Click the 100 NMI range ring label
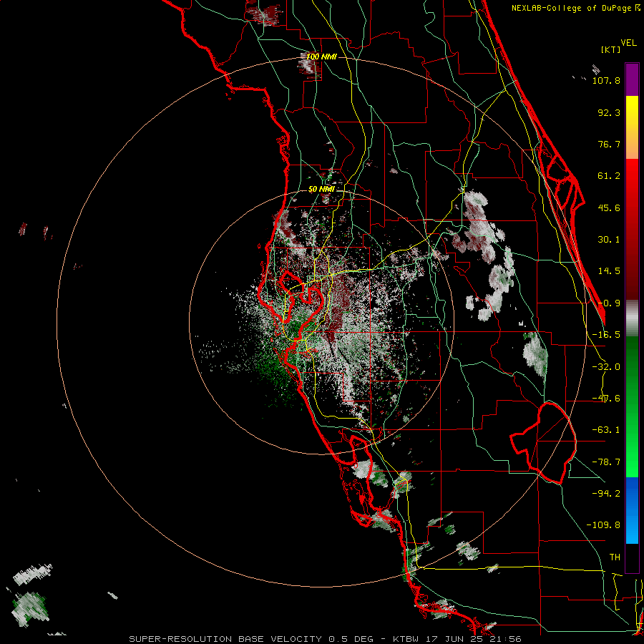 (x=321, y=57)
